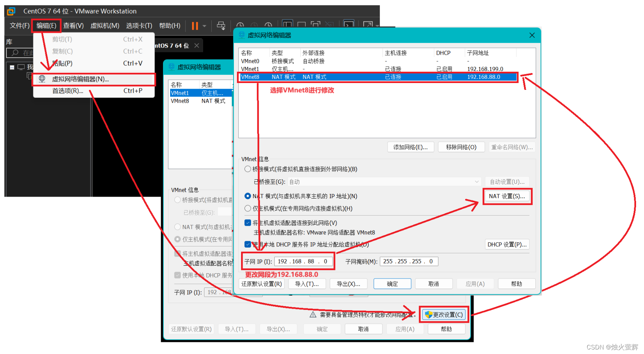
Task: Click the Subnet mask input field
Action: tap(409, 261)
